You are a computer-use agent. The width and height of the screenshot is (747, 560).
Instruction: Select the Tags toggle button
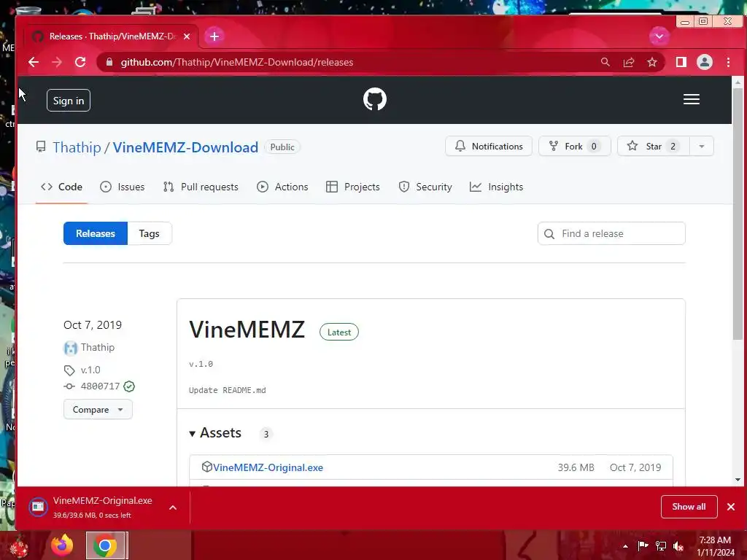pos(149,233)
